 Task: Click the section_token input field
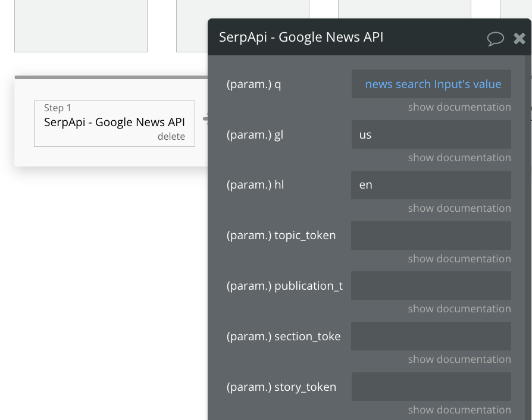pos(431,336)
